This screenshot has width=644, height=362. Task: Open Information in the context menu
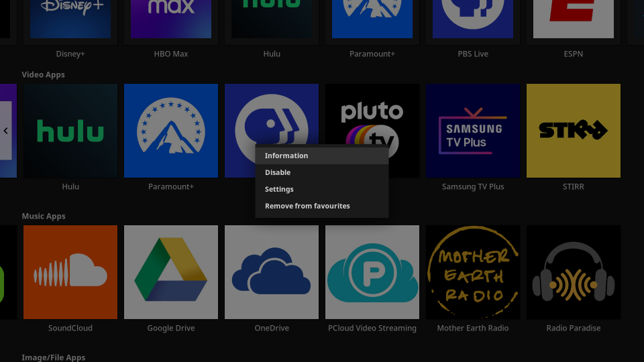click(x=321, y=156)
